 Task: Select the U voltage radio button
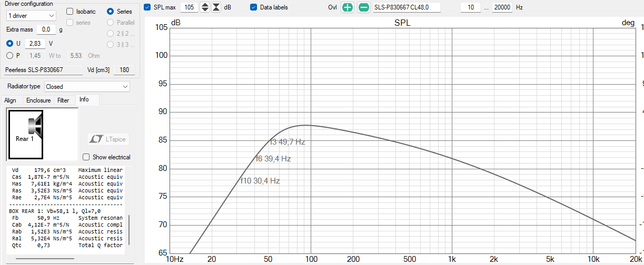[9, 43]
